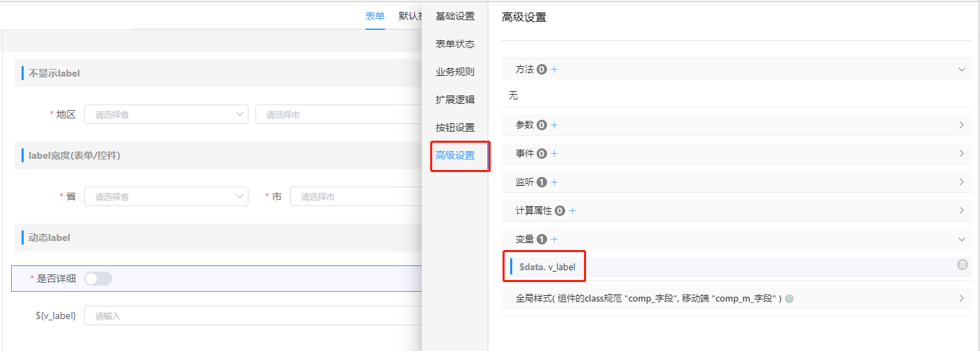Screen dimensions: 980x351
Task: Add a new variable with plus icon
Action: pyautogui.click(x=555, y=240)
